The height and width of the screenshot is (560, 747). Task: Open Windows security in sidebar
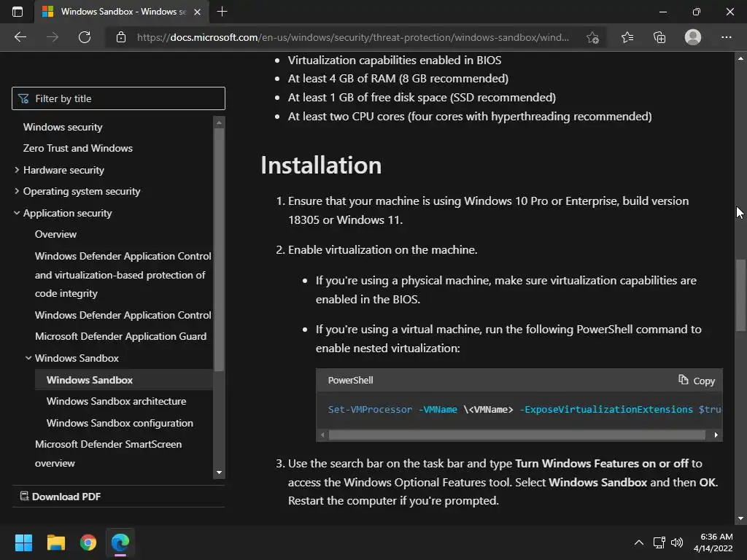tap(63, 127)
